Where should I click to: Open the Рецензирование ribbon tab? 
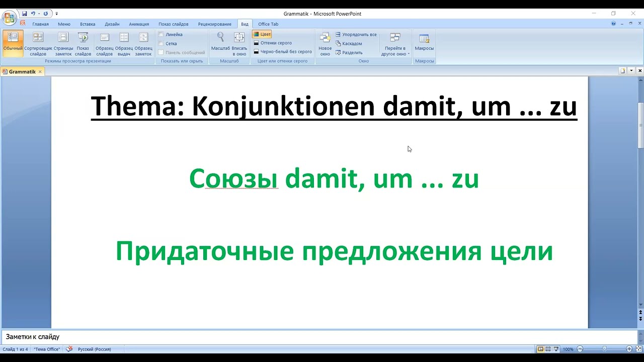215,24
